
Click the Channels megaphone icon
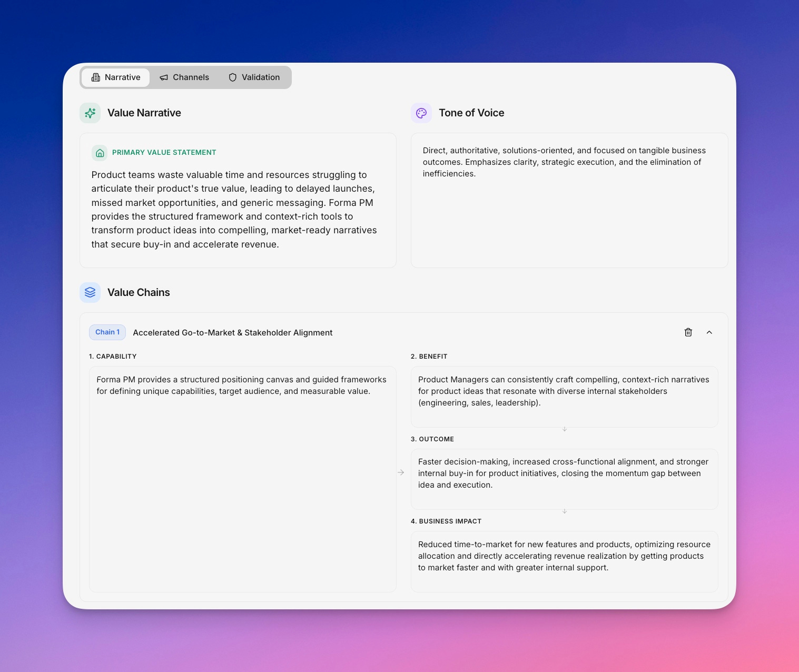(164, 77)
